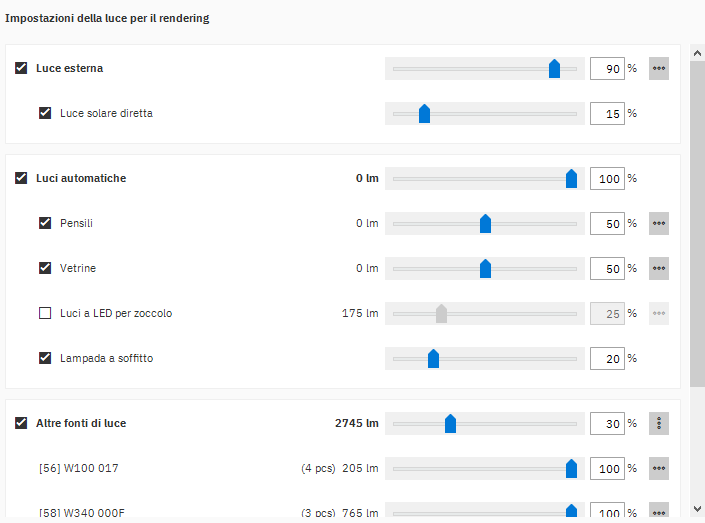Image resolution: width=705 pixels, height=523 pixels.
Task: Uncheck Lampada a soffitto
Action: (x=45, y=359)
